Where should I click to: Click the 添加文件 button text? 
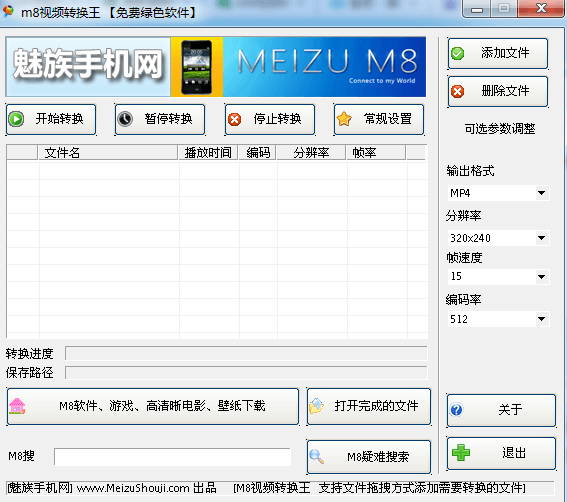coord(505,53)
